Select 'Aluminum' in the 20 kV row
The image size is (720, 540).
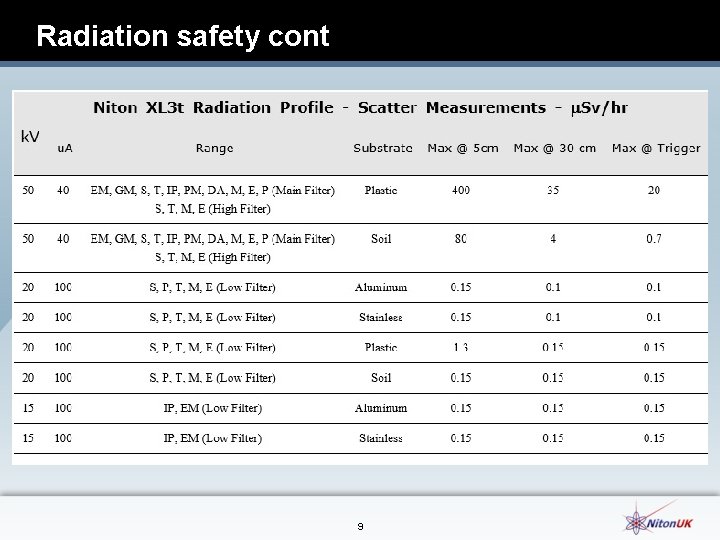tap(381, 287)
